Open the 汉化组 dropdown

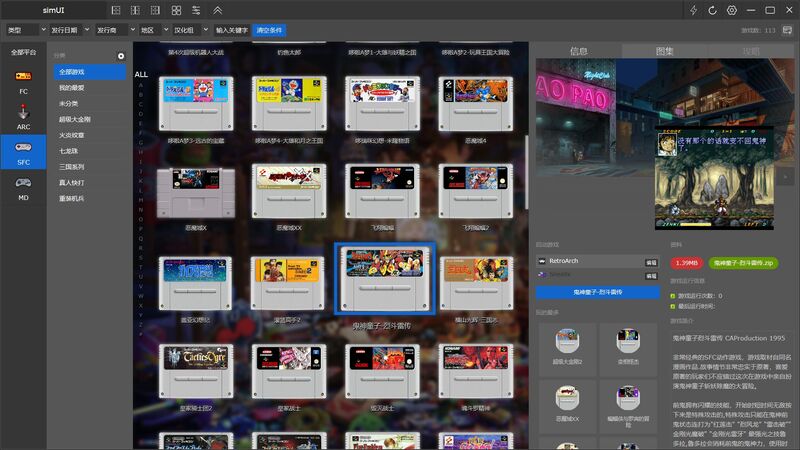tap(189, 30)
